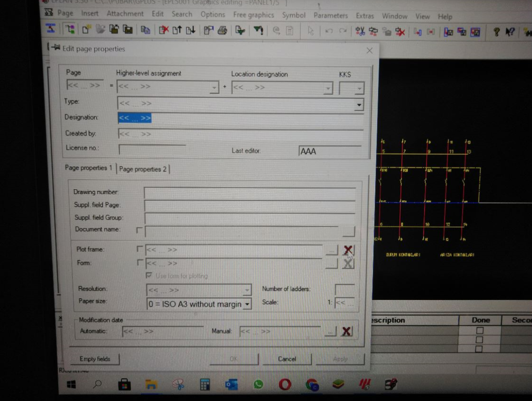Activate the context help pointer icon

tap(510, 32)
